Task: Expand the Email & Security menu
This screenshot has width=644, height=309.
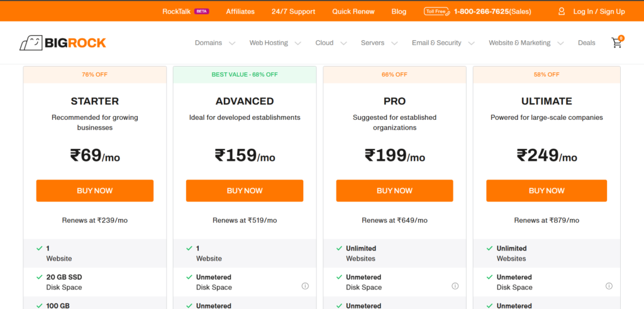Action: tap(443, 43)
